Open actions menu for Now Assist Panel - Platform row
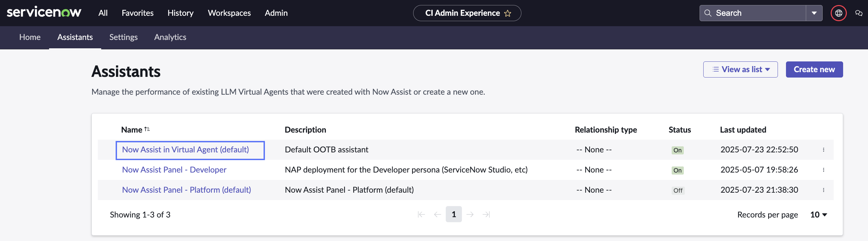Viewport: 868px width, 241px height. (x=823, y=190)
